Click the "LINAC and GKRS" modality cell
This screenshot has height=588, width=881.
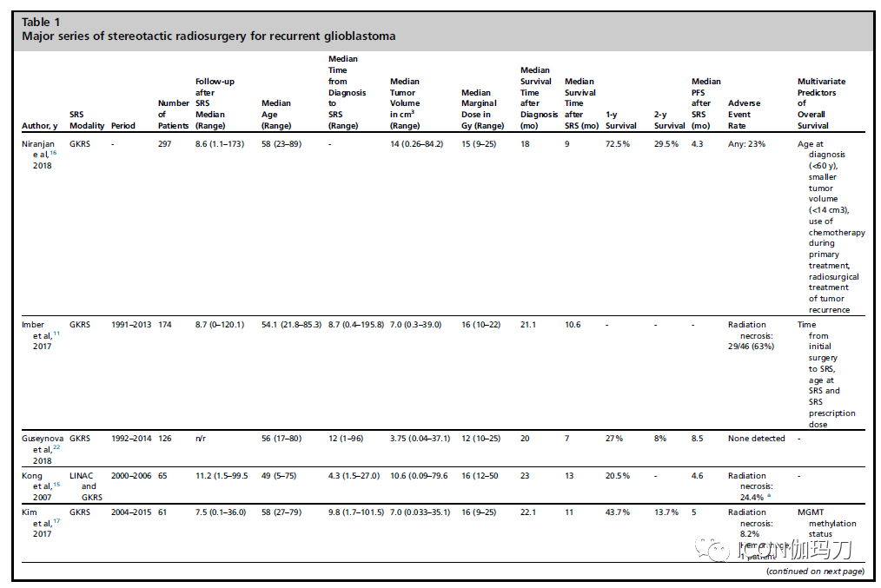[85, 486]
